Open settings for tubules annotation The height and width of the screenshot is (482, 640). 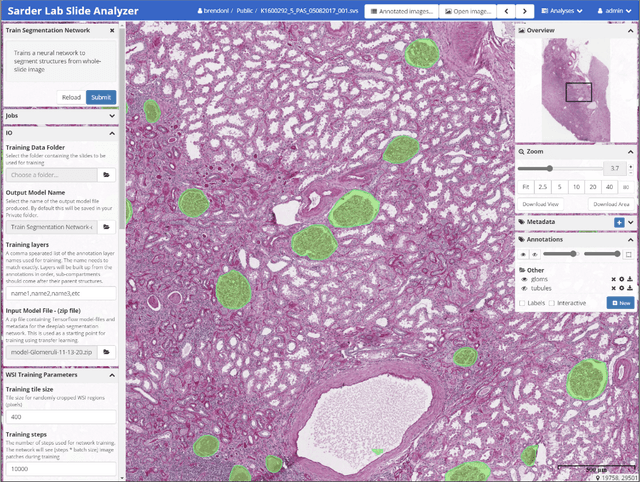(x=622, y=288)
